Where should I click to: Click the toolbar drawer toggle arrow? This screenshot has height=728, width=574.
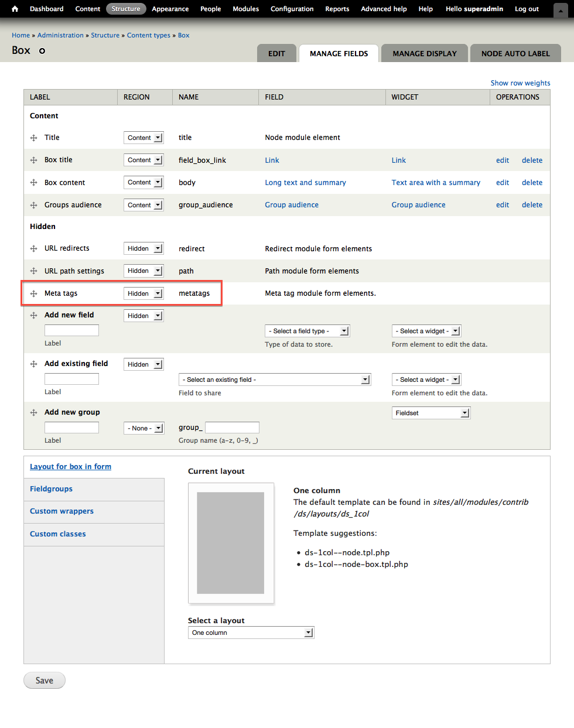coord(560,11)
